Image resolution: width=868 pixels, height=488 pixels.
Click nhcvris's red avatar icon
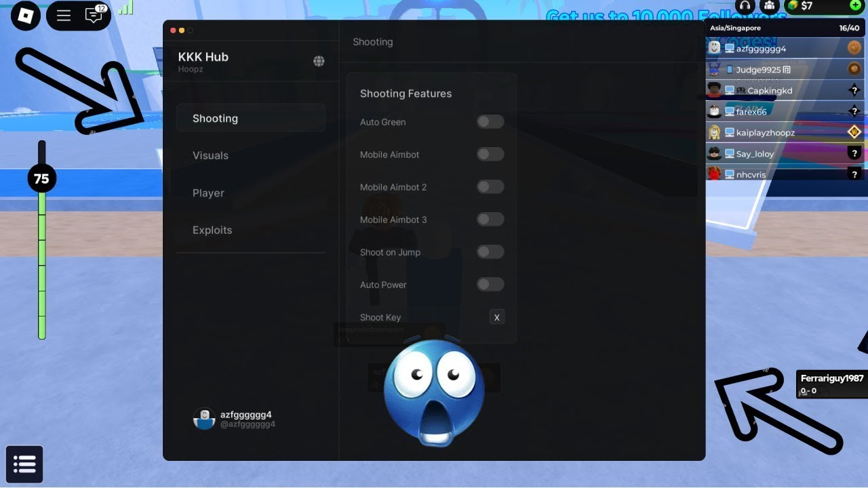pyautogui.click(x=714, y=174)
